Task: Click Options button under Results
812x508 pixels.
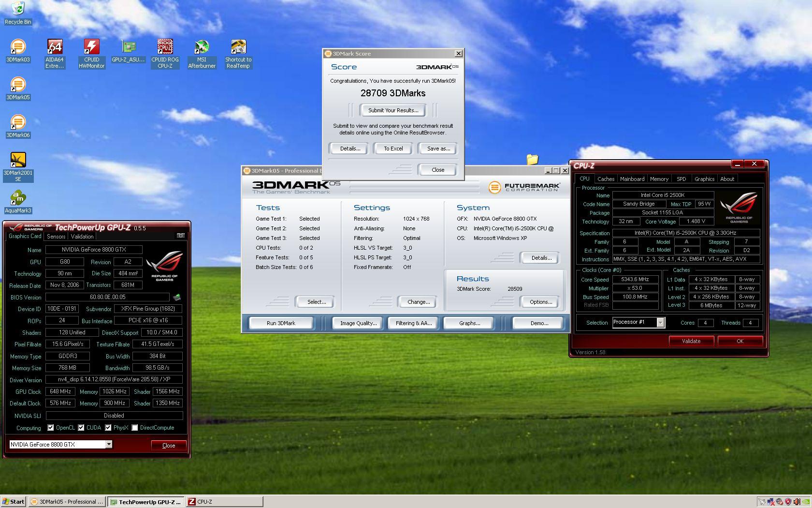Action: [x=541, y=302]
